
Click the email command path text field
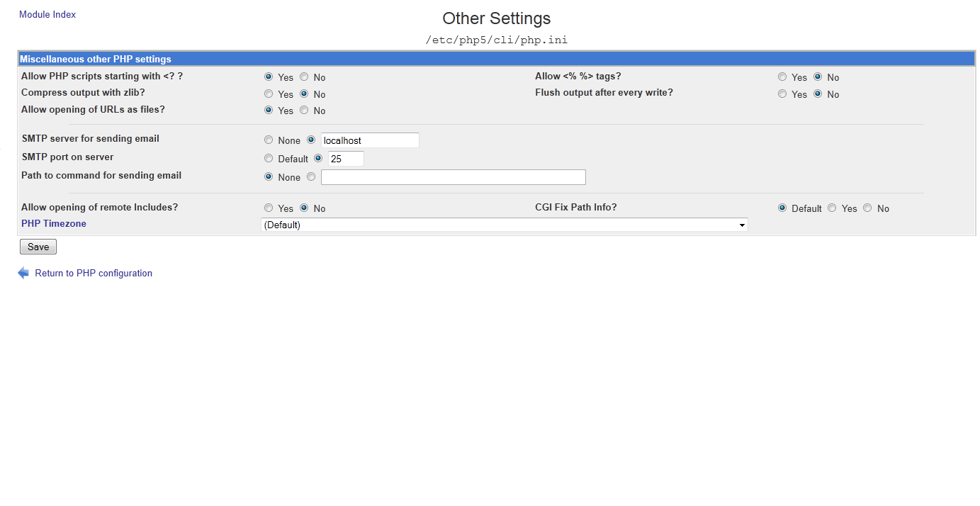tap(454, 177)
